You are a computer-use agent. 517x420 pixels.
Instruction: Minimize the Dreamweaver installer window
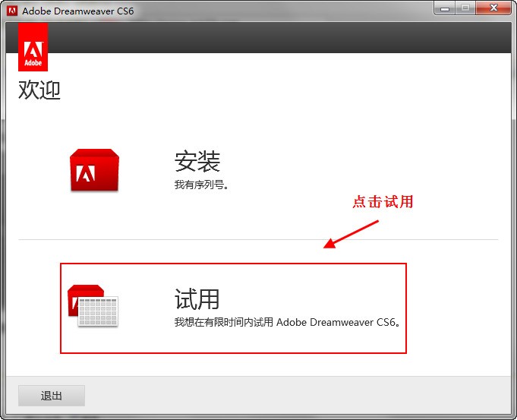click(446, 8)
